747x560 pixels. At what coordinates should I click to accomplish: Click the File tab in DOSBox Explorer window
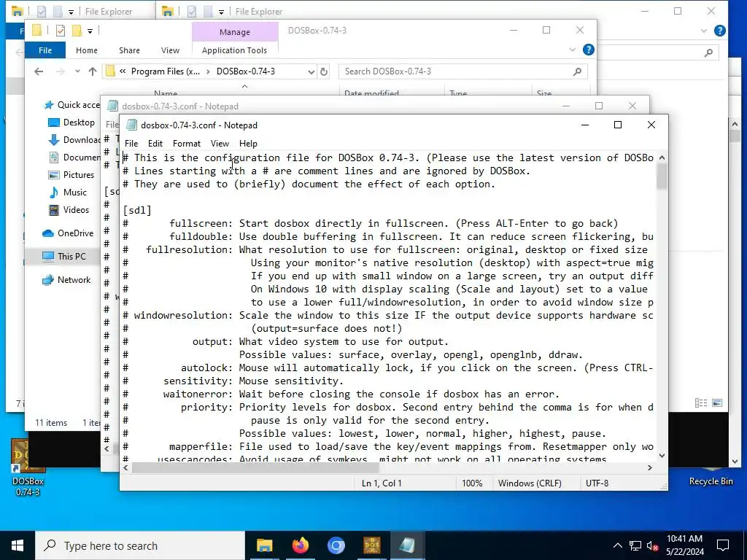coord(45,50)
